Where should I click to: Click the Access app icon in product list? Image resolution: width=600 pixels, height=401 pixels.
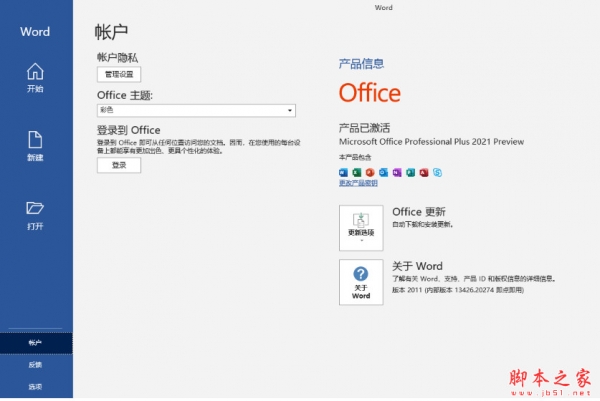pos(424,173)
